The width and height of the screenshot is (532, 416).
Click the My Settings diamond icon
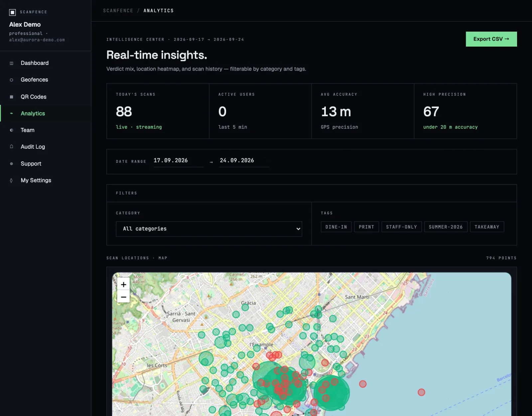coord(12,180)
